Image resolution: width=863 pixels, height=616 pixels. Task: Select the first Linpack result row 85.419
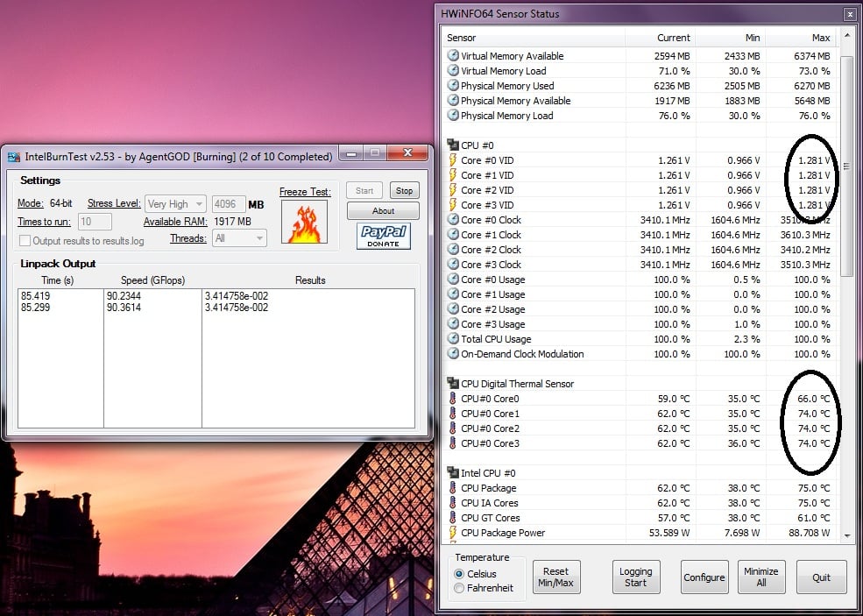click(216, 295)
